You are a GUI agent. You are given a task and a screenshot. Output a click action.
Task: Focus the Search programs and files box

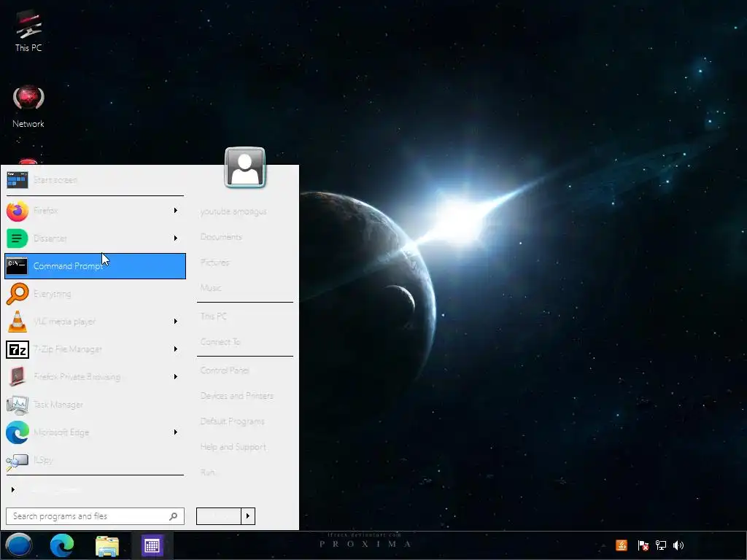point(95,516)
